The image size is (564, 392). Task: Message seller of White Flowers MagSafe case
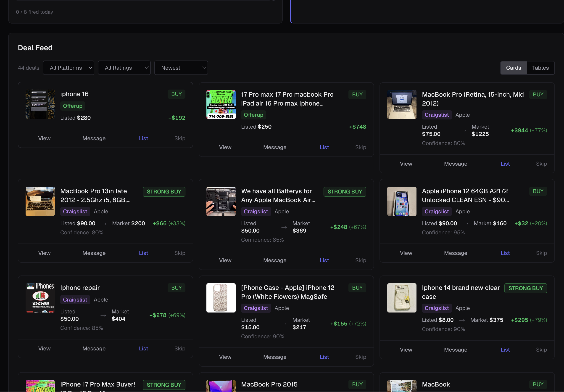click(275, 357)
